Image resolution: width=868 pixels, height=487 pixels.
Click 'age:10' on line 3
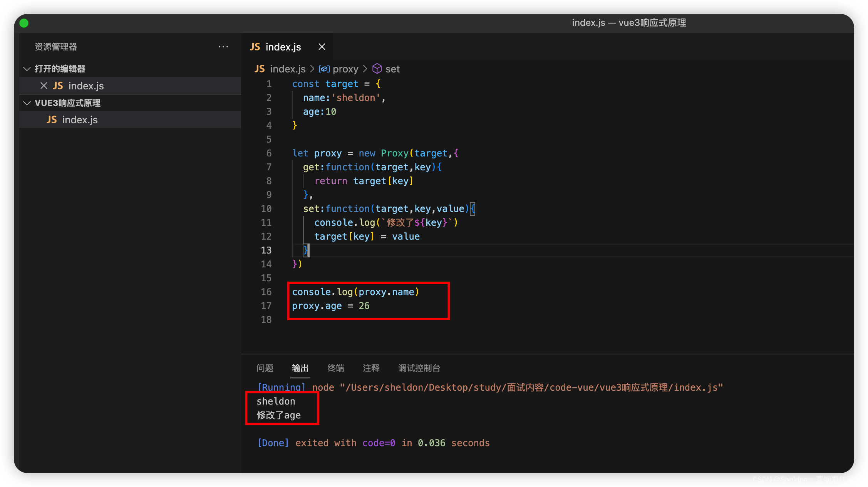[320, 112]
